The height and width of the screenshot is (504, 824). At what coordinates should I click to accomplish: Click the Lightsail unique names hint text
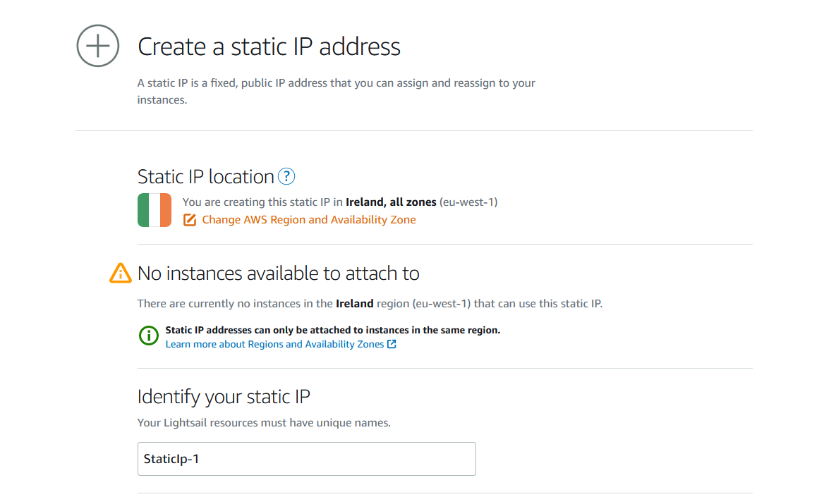(x=264, y=423)
